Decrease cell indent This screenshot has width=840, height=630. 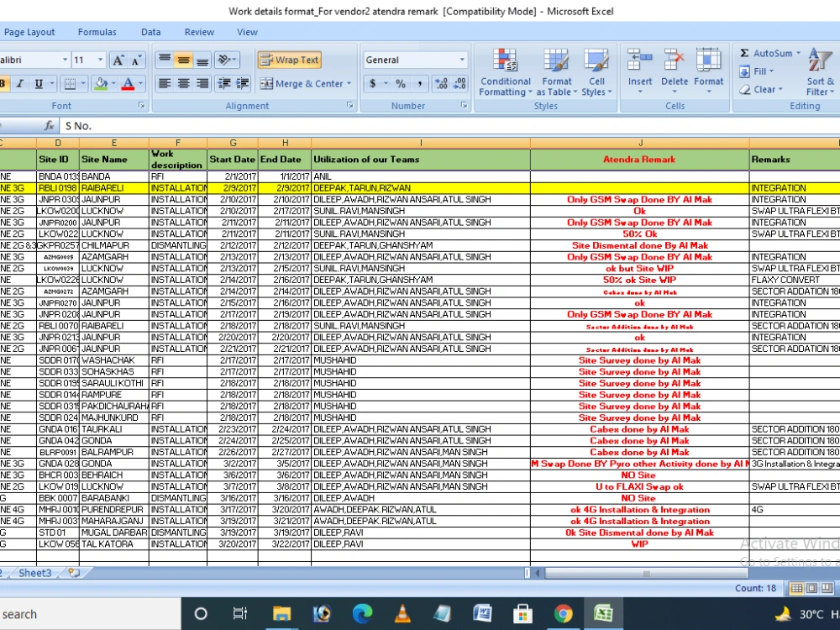[x=224, y=83]
